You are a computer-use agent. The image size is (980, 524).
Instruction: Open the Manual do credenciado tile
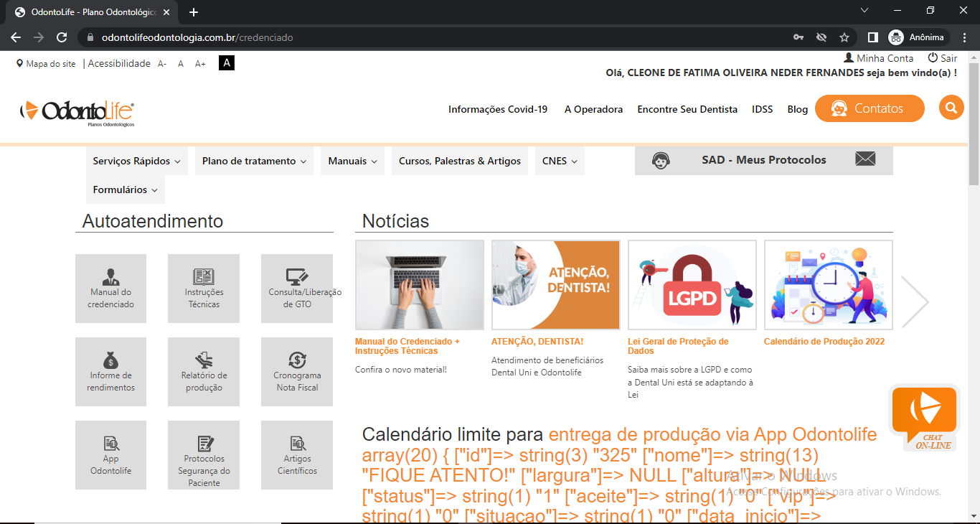point(110,289)
